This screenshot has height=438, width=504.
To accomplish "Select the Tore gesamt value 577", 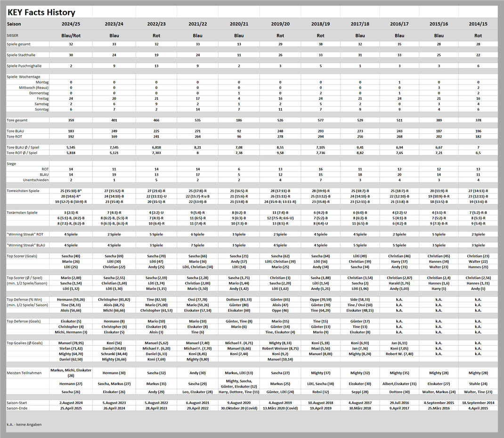I will click(x=320, y=120).
